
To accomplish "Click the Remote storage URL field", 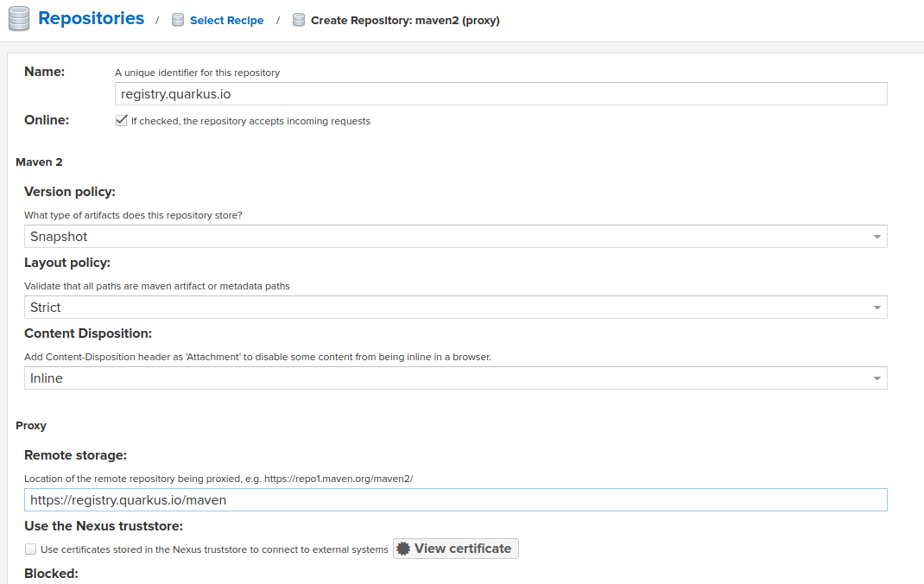I will click(x=456, y=499).
